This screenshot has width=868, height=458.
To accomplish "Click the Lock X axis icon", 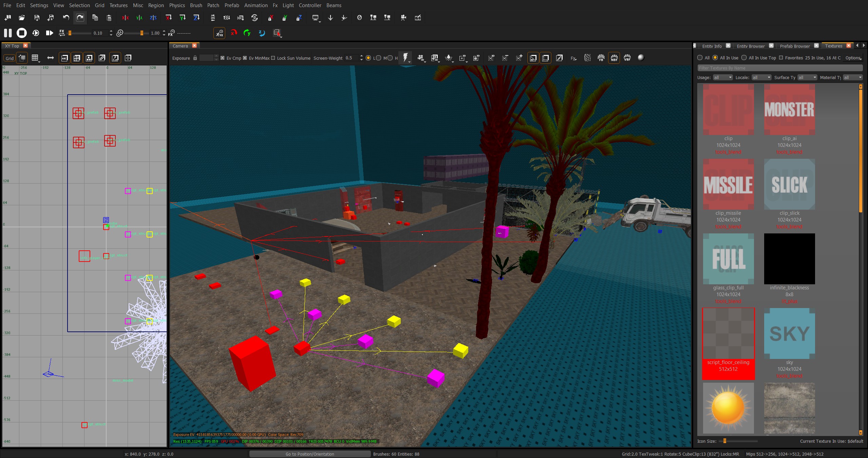I will pyautogui.click(x=270, y=18).
